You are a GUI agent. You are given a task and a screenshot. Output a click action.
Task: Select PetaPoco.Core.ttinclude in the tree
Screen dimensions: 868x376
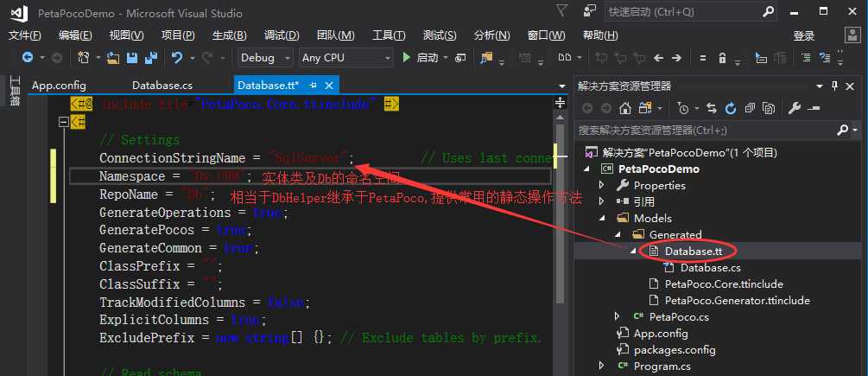pos(724,284)
